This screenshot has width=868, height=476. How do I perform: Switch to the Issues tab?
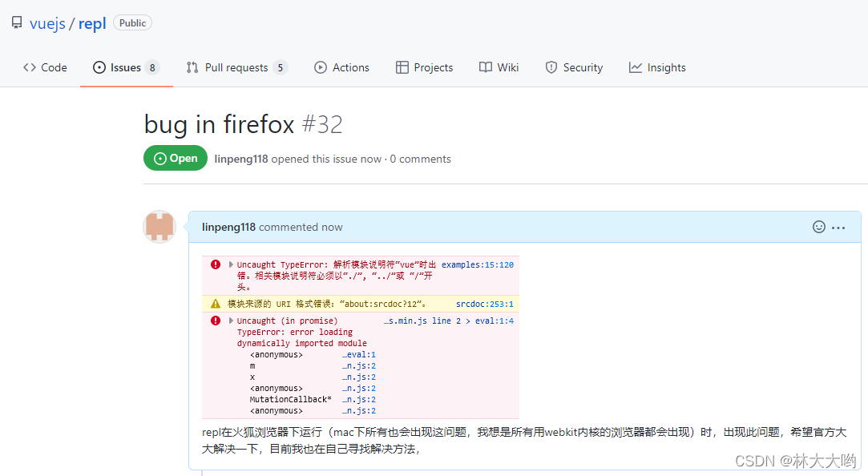click(126, 67)
